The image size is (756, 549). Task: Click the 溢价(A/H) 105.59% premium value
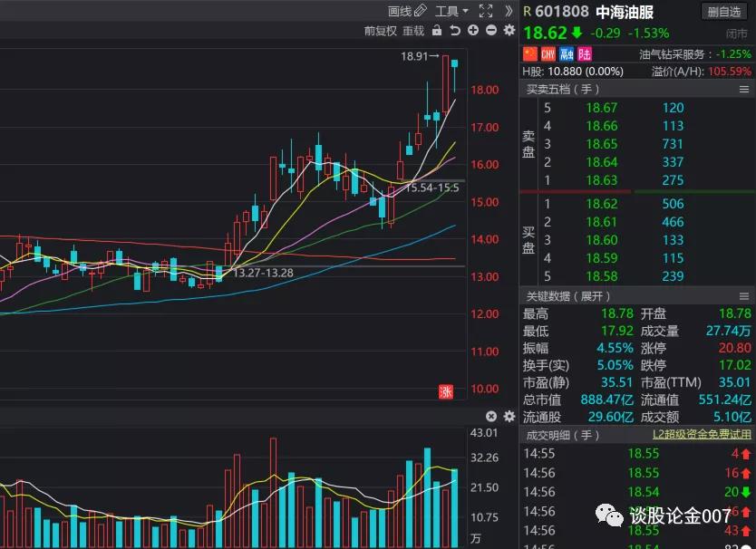[729, 72]
